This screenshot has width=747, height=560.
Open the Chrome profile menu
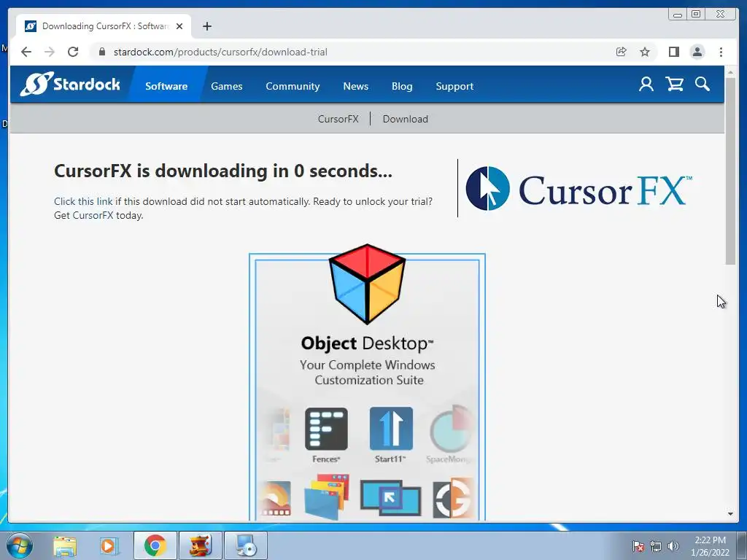(697, 52)
